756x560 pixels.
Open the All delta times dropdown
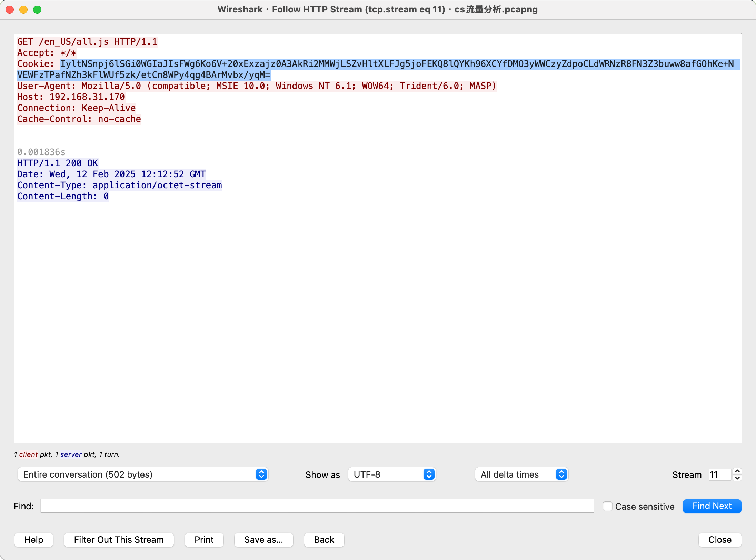pos(521,474)
